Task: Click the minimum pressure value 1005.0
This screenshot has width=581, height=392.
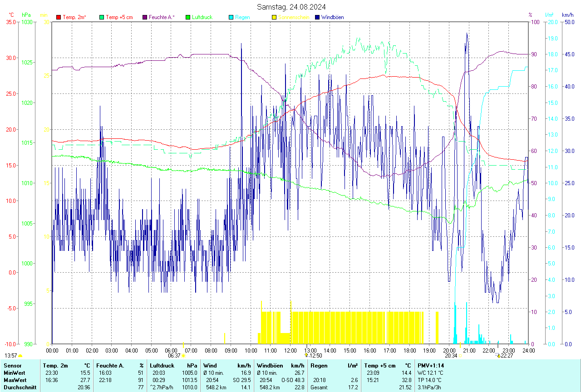Action: pos(189,372)
